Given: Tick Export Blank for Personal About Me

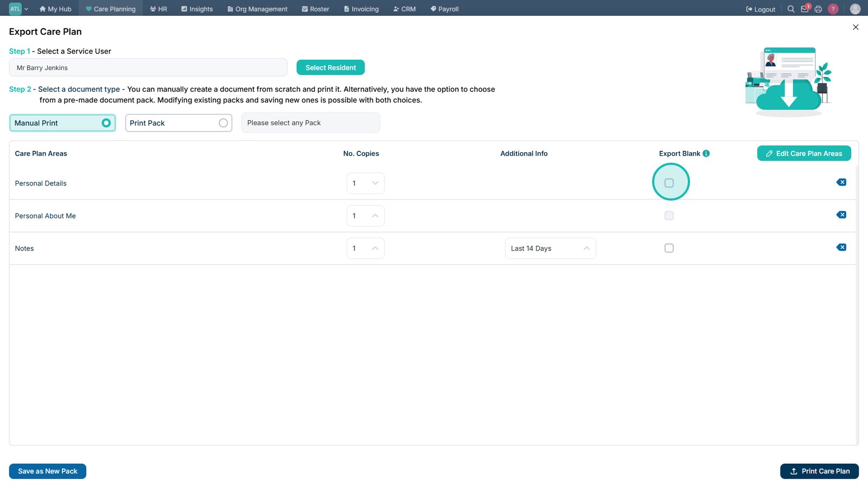Looking at the screenshot, I should click(x=669, y=215).
